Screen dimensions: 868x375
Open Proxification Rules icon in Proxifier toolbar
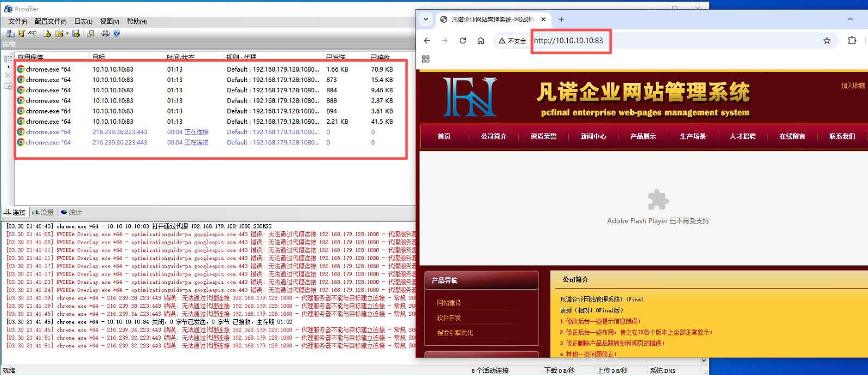[x=21, y=34]
